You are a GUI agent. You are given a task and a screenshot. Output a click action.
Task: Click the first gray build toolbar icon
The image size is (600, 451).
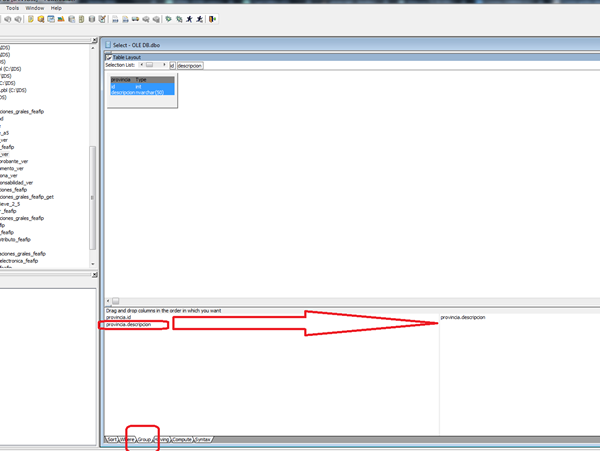pyautogui.click(x=146, y=19)
